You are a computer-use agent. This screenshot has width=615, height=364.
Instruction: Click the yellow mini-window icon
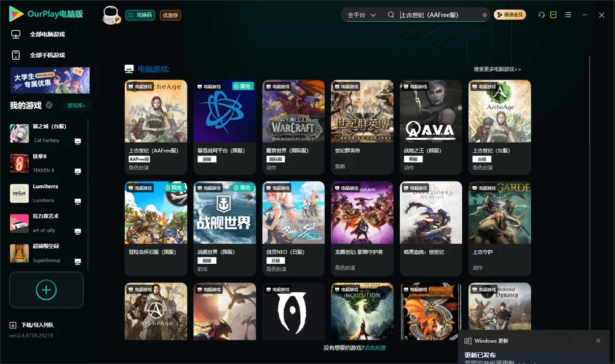click(x=553, y=15)
